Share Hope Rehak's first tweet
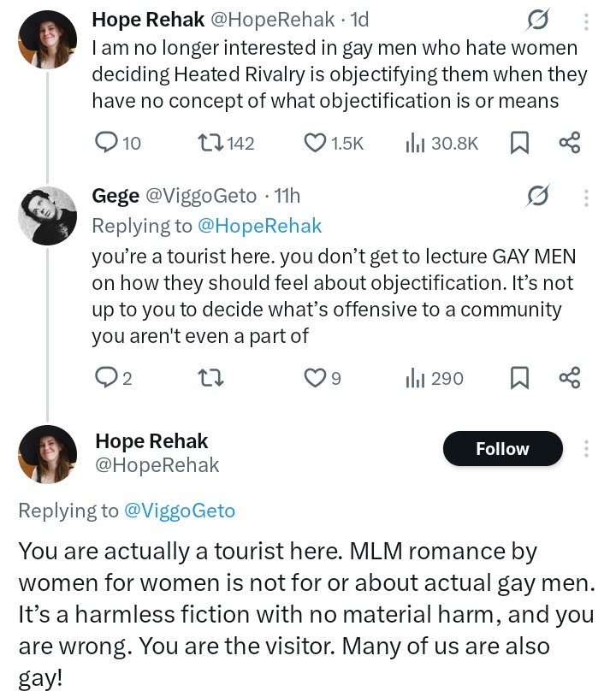Screen dimensions: 616x697 pyautogui.click(x=570, y=144)
